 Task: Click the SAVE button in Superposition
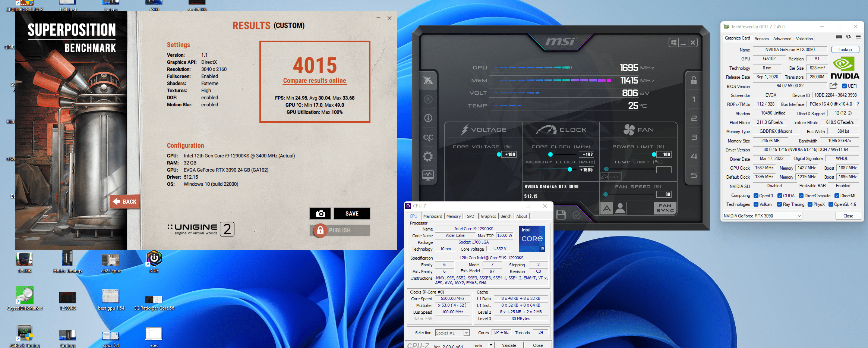[352, 214]
